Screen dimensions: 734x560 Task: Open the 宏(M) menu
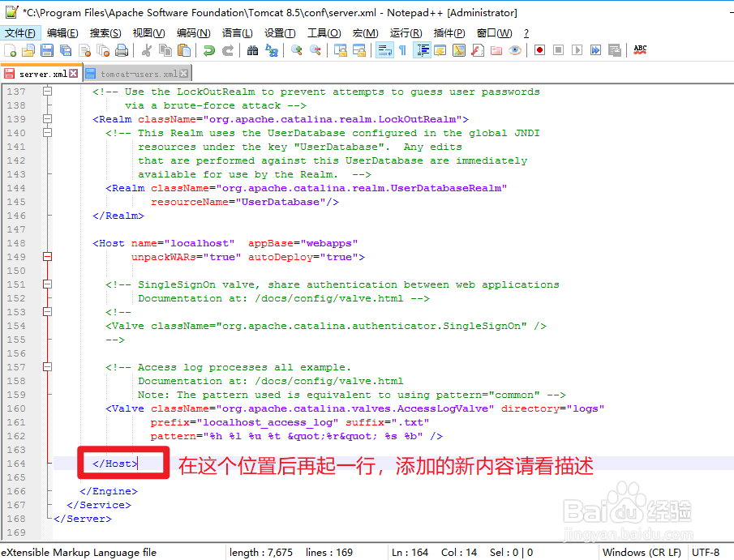pos(365,33)
